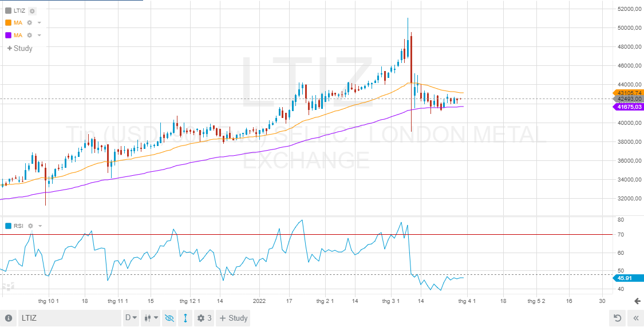The image size is (644, 327).
Task: Open the candlestick chart type dropdown
Action: (x=151, y=318)
